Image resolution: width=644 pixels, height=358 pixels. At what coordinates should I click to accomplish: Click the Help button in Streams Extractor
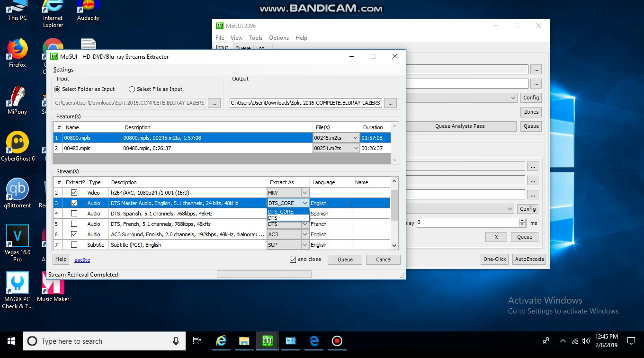[61, 260]
